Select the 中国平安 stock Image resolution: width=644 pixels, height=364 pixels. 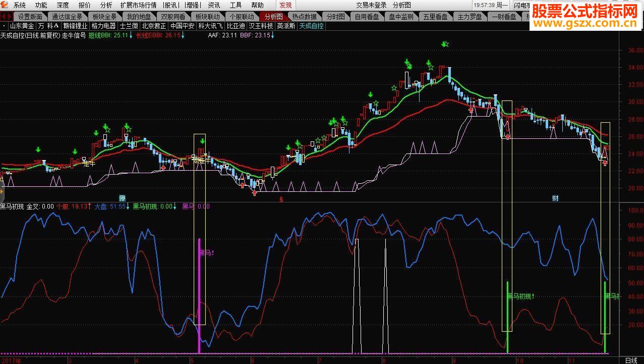coord(182,26)
